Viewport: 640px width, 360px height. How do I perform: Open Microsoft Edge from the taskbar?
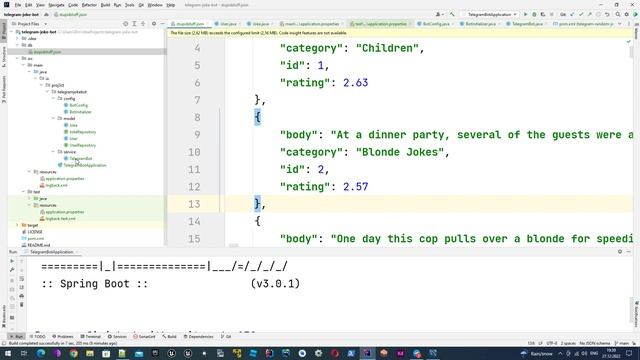coord(41,353)
